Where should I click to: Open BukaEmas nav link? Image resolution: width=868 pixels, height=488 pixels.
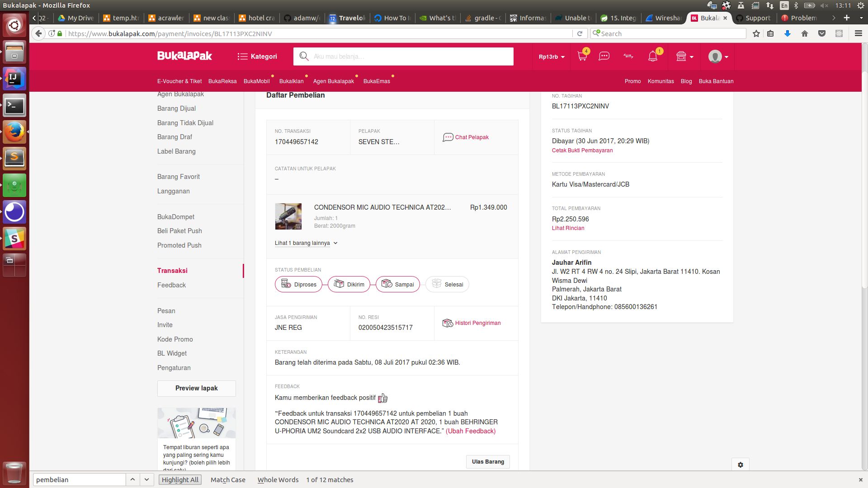(x=377, y=81)
